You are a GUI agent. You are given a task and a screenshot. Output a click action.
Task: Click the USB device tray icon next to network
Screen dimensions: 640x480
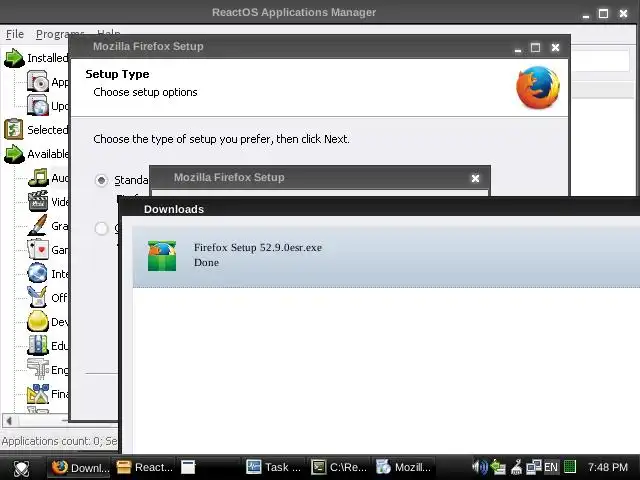(x=516, y=467)
